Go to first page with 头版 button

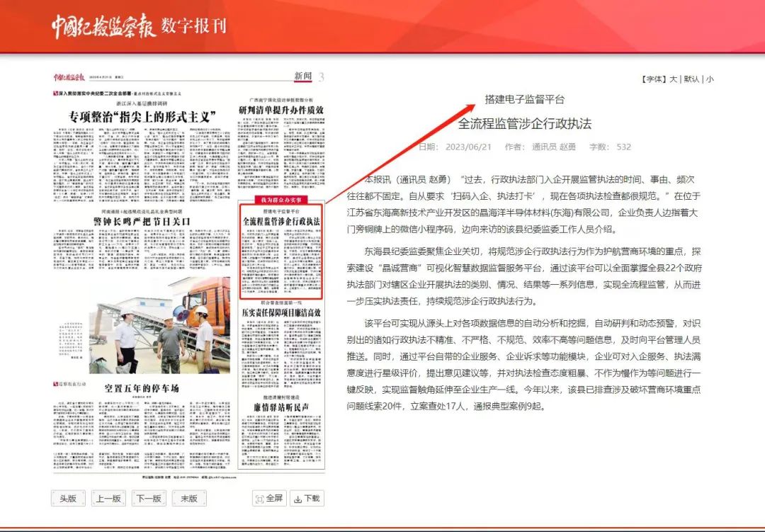coord(68,498)
